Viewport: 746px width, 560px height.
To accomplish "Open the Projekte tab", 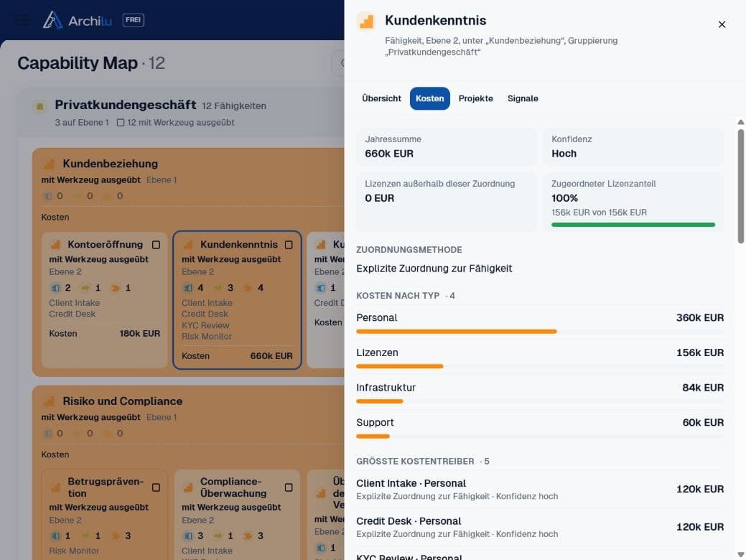I will (x=476, y=98).
